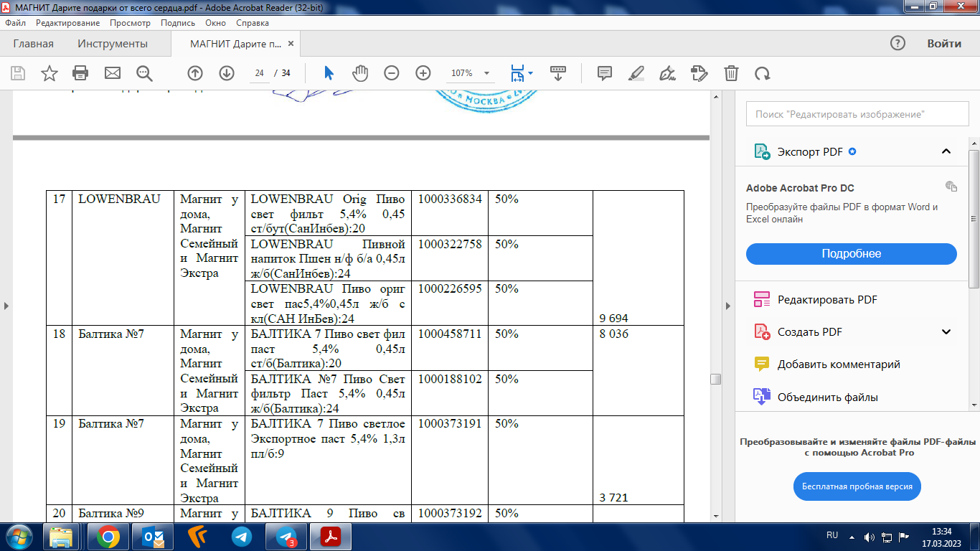Click the blue Подробнее button
This screenshot has width=980, height=551.
[852, 254]
